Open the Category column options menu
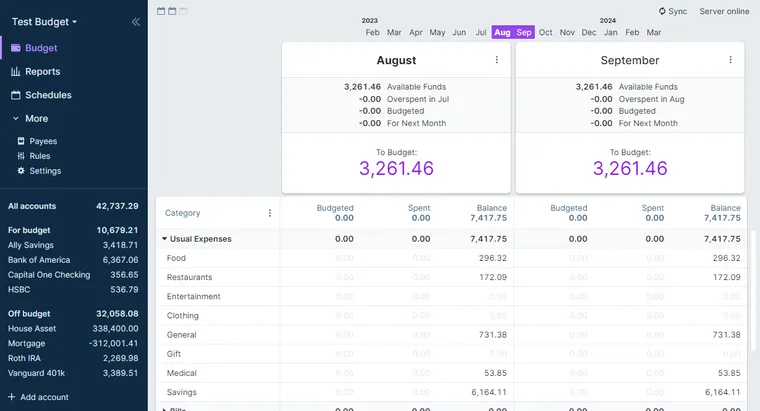Screen dimensions: 760x411 click(270, 213)
